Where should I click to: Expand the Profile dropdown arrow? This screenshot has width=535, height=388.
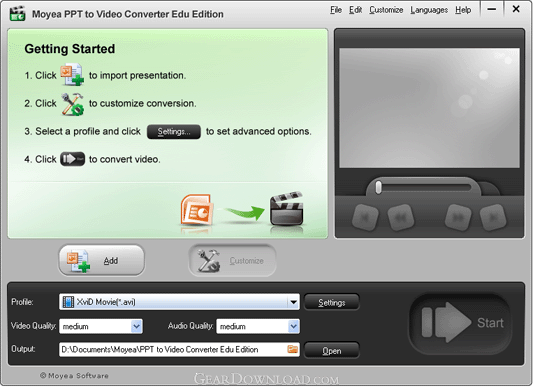[293, 302]
